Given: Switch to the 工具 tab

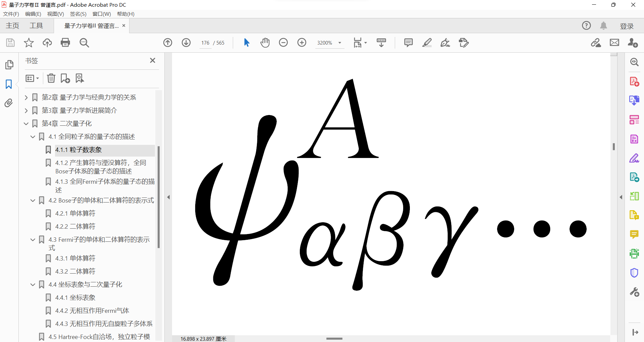Looking at the screenshot, I should click(36, 26).
